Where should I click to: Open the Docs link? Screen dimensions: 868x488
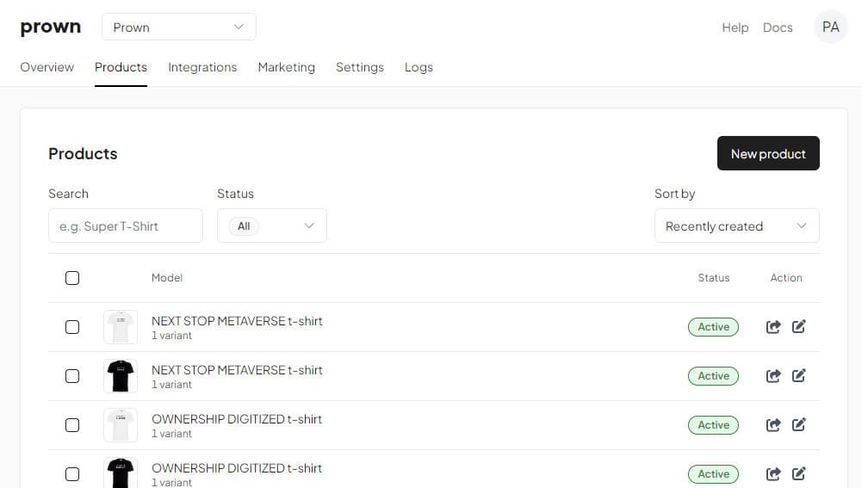pyautogui.click(x=777, y=28)
